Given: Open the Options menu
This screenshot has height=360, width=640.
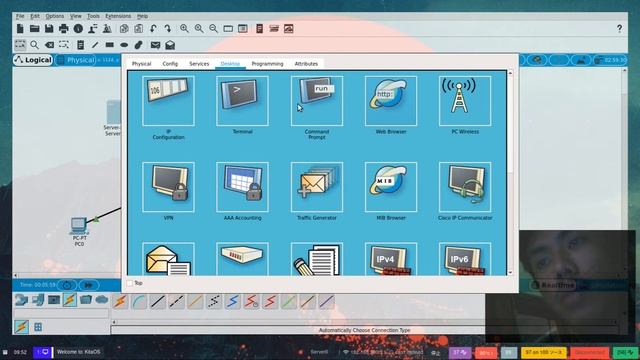Looking at the screenshot, I should pyautogui.click(x=55, y=16).
